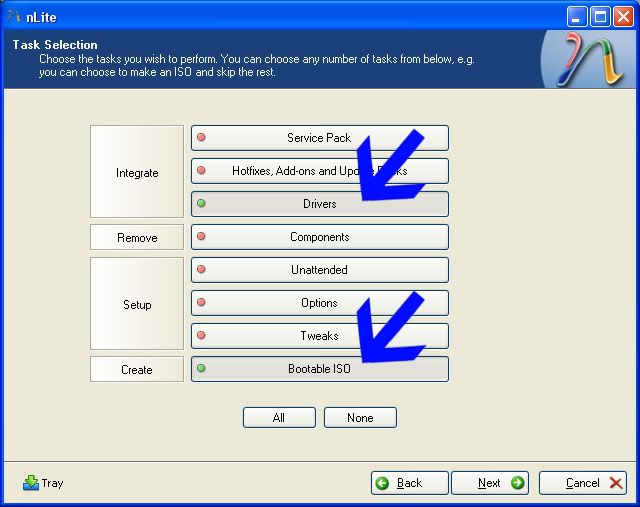This screenshot has width=640, height=507.
Task: Turn on the Unattended setup task
Action: 319,270
